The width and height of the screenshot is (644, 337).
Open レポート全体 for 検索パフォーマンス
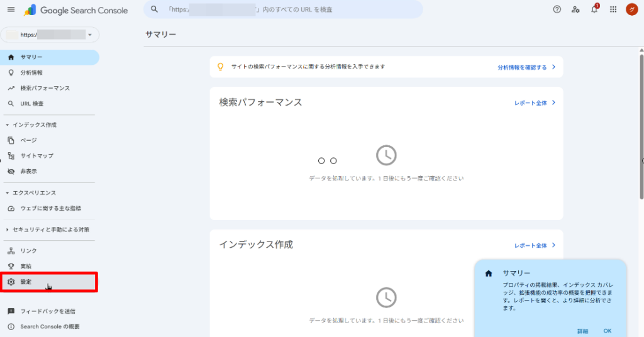tap(531, 103)
